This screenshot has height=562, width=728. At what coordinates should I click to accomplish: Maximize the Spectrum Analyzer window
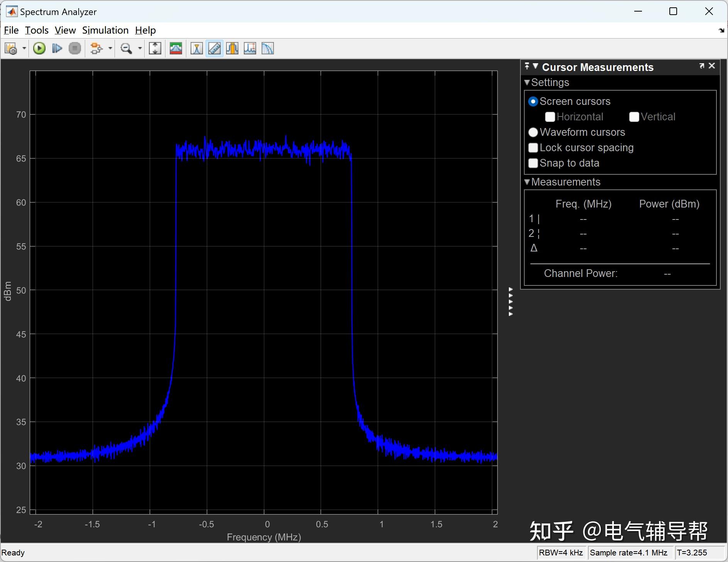click(x=673, y=12)
